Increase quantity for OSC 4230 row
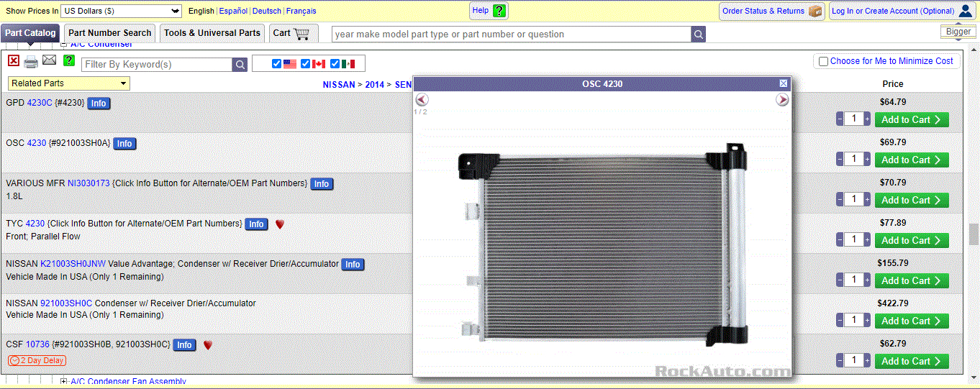This screenshot has width=980, height=389. tap(867, 160)
